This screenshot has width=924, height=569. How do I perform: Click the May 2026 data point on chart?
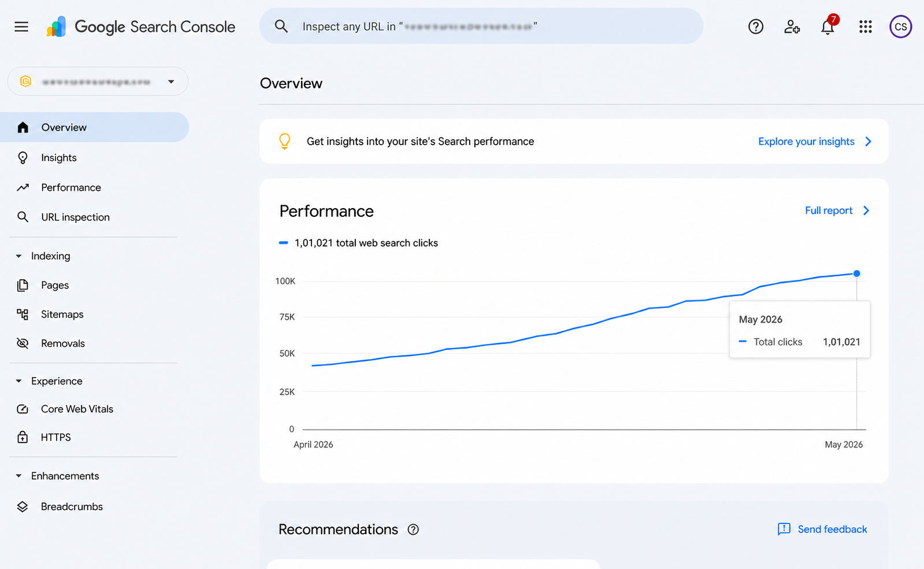tap(856, 274)
